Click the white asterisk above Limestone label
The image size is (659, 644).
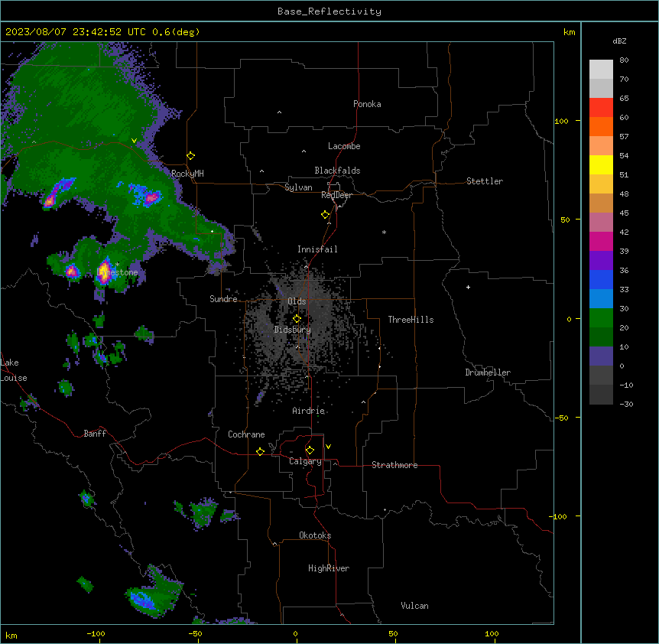[x=117, y=265]
